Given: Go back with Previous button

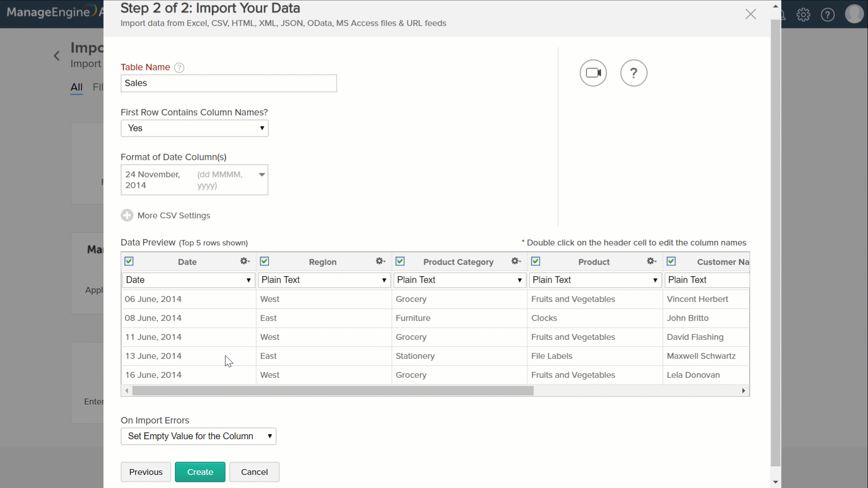Looking at the screenshot, I should pos(146,472).
